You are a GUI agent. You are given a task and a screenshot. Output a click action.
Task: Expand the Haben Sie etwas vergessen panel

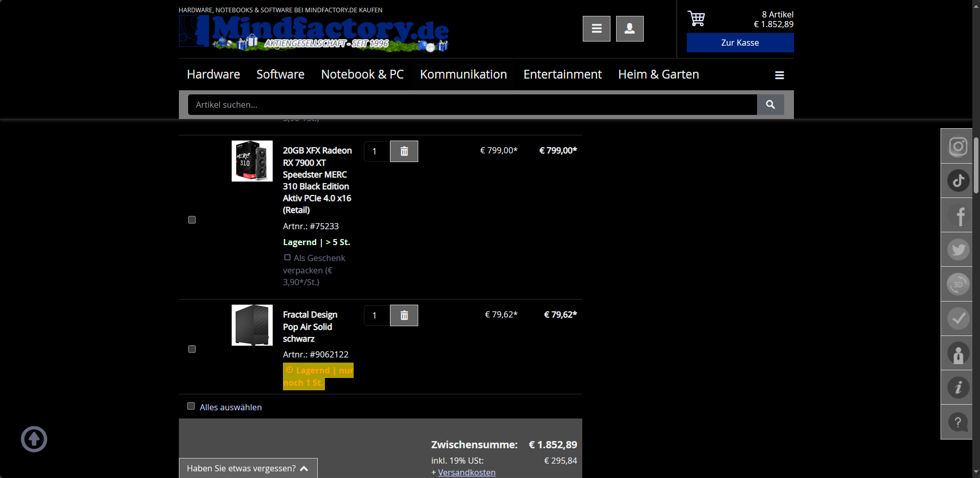coord(248,468)
